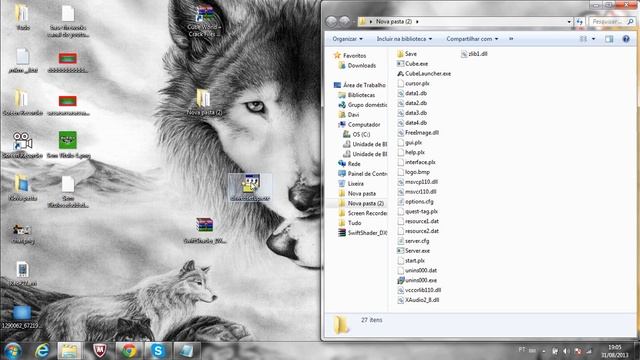Select FreeImage.dll file
The image size is (640, 360).
click(x=418, y=133)
